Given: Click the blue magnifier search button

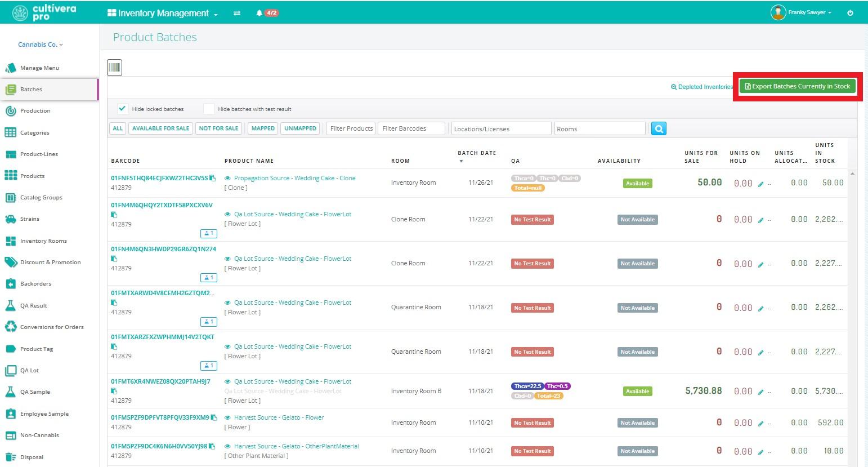Looking at the screenshot, I should click(x=659, y=128).
